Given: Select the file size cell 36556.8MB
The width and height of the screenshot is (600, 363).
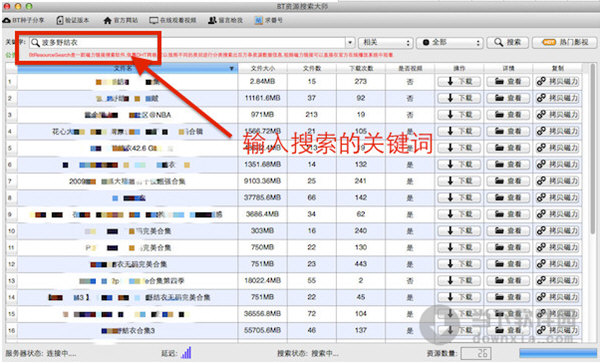Looking at the screenshot, I should point(262,314).
